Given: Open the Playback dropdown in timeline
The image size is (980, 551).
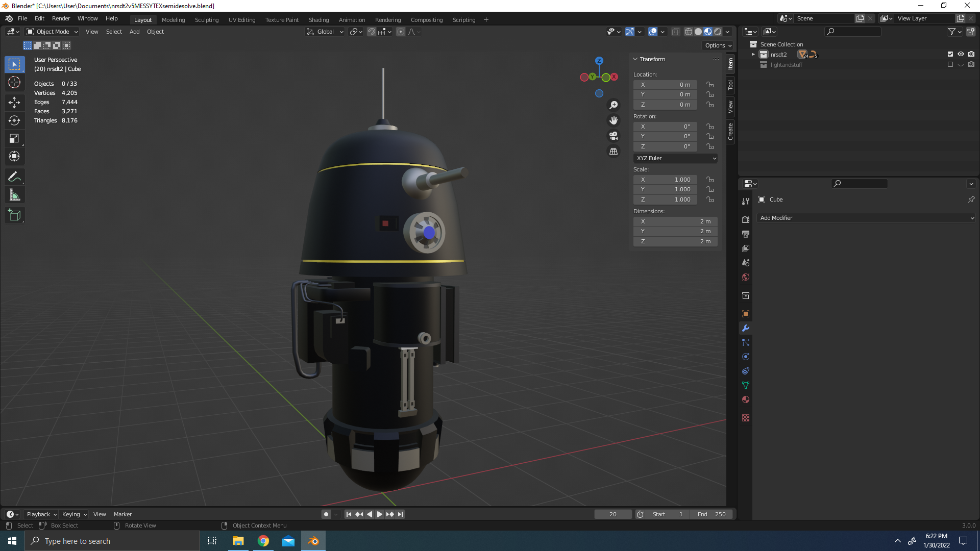Looking at the screenshot, I should [x=41, y=514].
